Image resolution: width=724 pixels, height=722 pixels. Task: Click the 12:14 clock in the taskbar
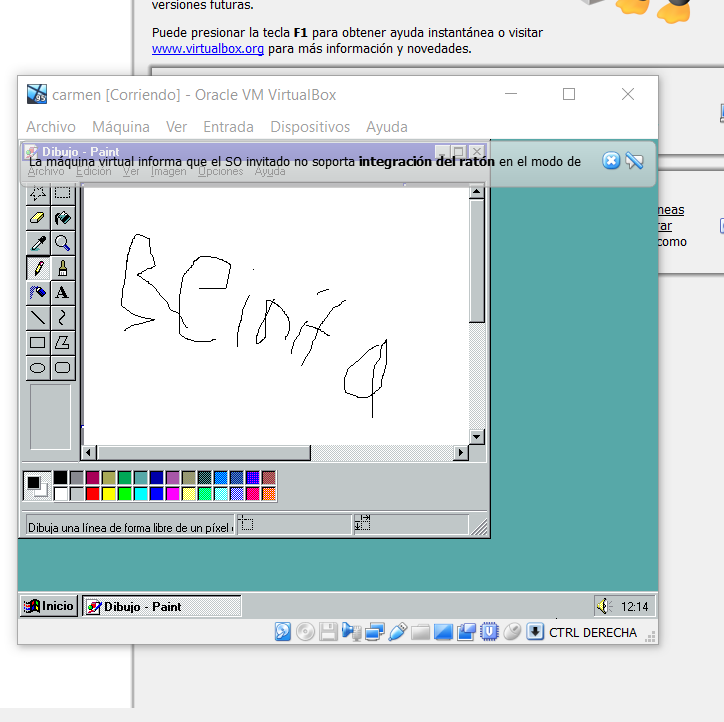point(634,606)
